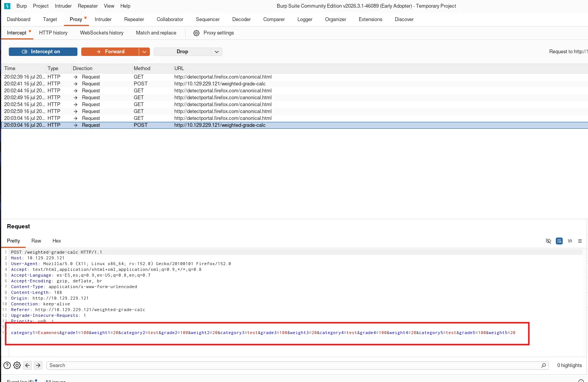Click the 'Host: 10.129.229.121' header line
Viewport: 588px width, 382px height.
pos(38,258)
